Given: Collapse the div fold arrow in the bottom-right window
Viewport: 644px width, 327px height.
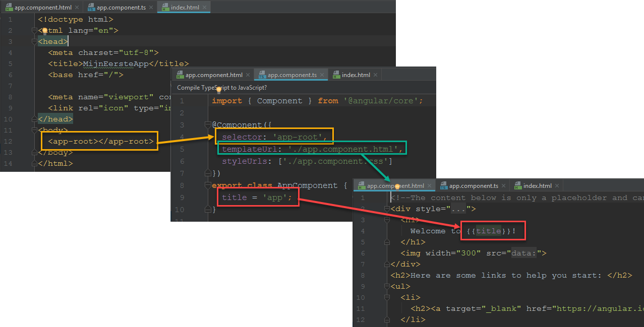Looking at the screenshot, I should 386,209.
